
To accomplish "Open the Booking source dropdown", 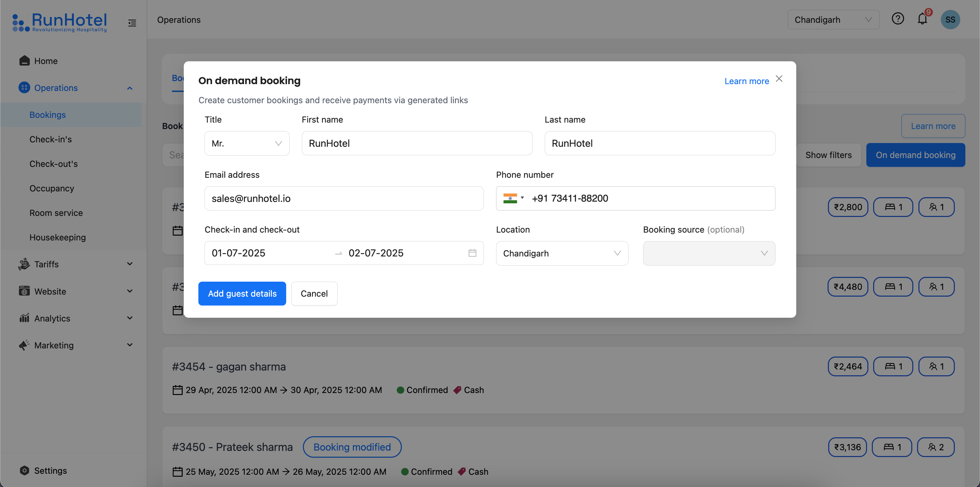I will (x=709, y=253).
